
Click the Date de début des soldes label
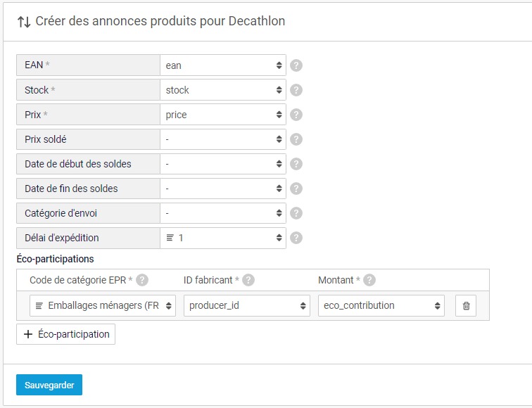(x=77, y=164)
